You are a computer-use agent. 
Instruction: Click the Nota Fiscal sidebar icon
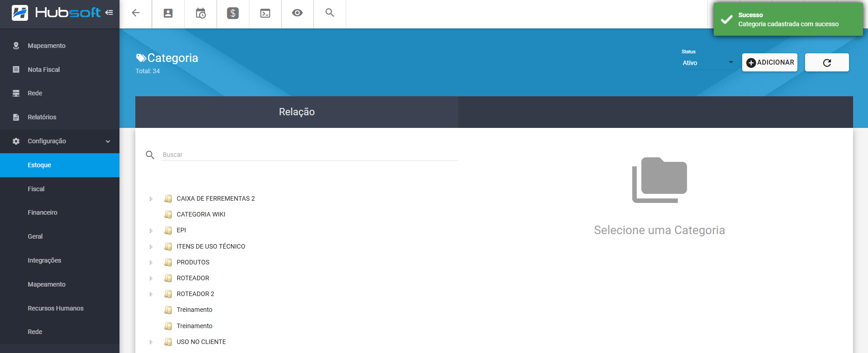tap(16, 70)
